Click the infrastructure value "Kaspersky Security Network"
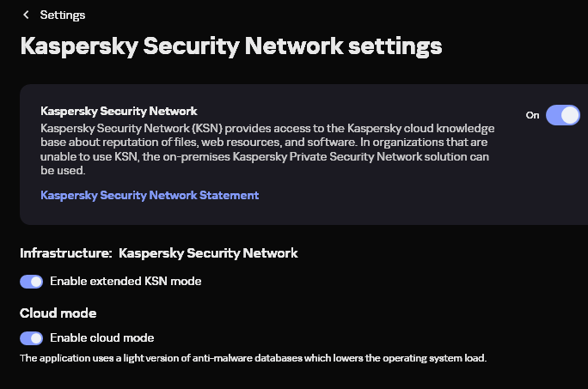 point(208,253)
